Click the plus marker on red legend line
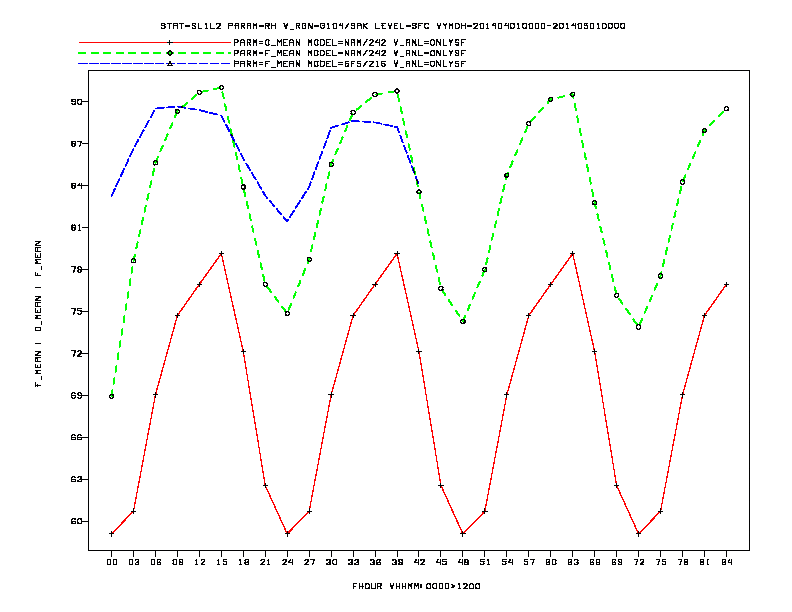 pyautogui.click(x=170, y=42)
